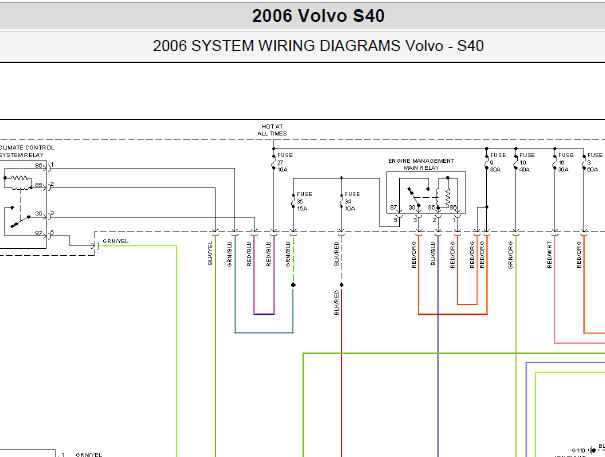This screenshot has width=605, height=457.
Task: Click the BLK/YEL wire label
Action: pyautogui.click(x=210, y=253)
